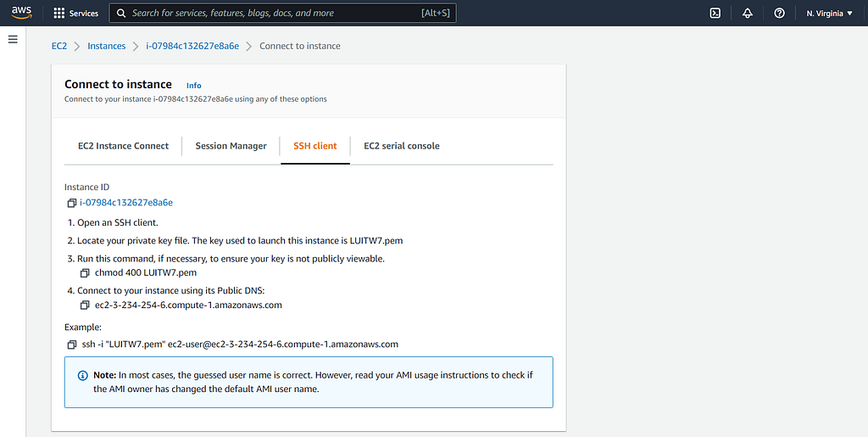Image resolution: width=868 pixels, height=437 pixels.
Task: Click the 'Instance ID' label
Action: pos(87,188)
